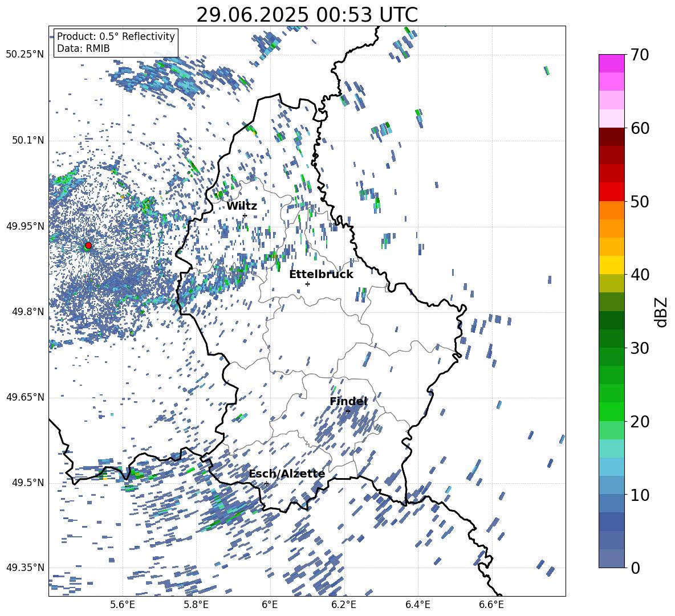Click the 40 tick on the colorbar
The image size is (675, 616).
640,275
